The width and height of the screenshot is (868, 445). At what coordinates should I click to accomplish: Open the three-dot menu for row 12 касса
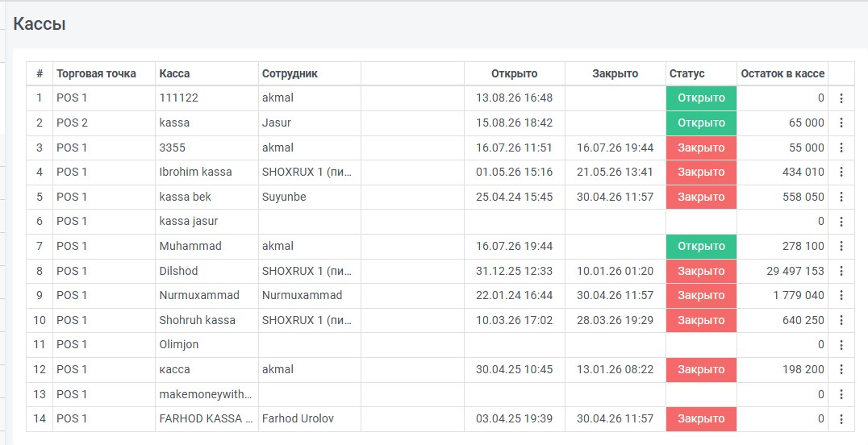841,370
